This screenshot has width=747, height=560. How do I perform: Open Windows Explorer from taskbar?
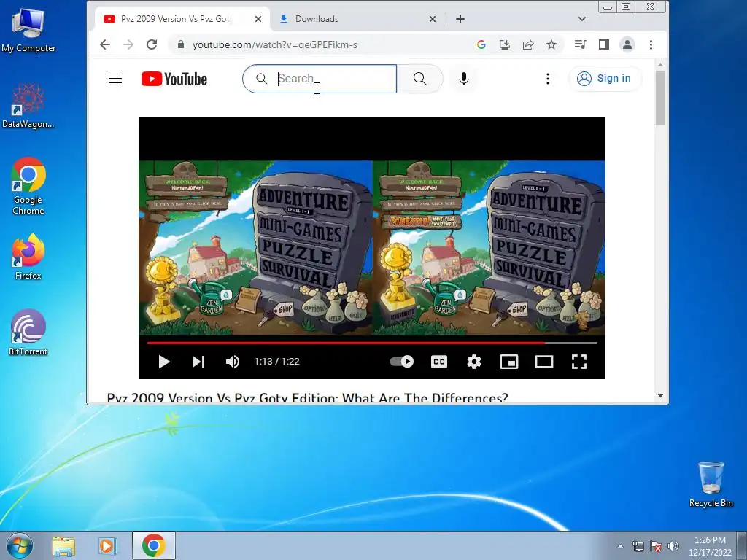(63, 545)
